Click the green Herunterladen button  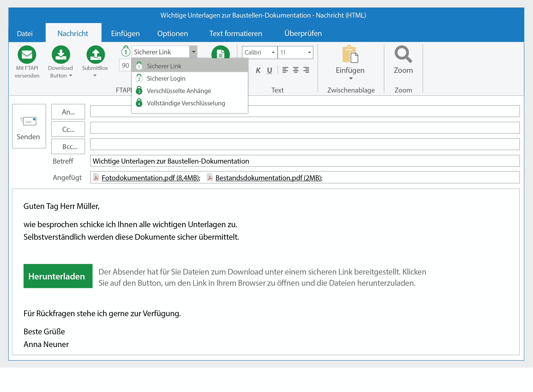click(x=58, y=276)
